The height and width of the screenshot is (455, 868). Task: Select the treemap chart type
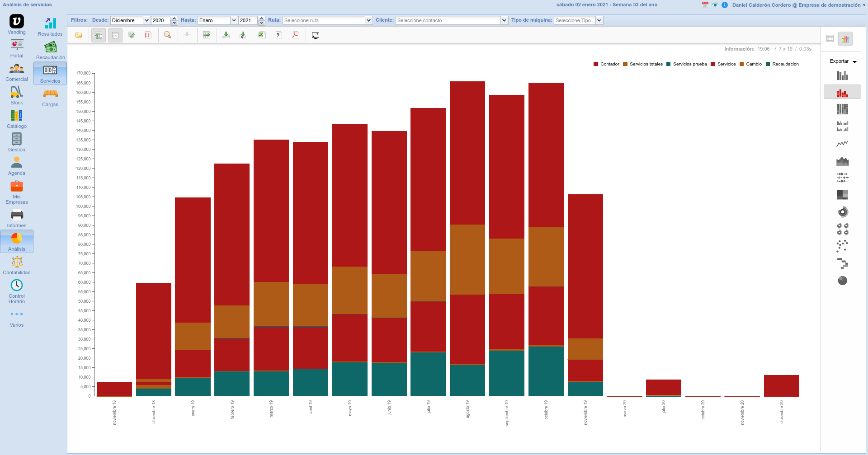pyautogui.click(x=842, y=195)
